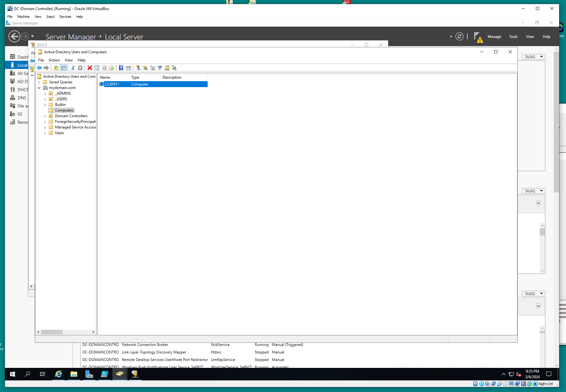
Task: Click the tree pane horizontal scrollbar thumb
Action: [x=52, y=332]
